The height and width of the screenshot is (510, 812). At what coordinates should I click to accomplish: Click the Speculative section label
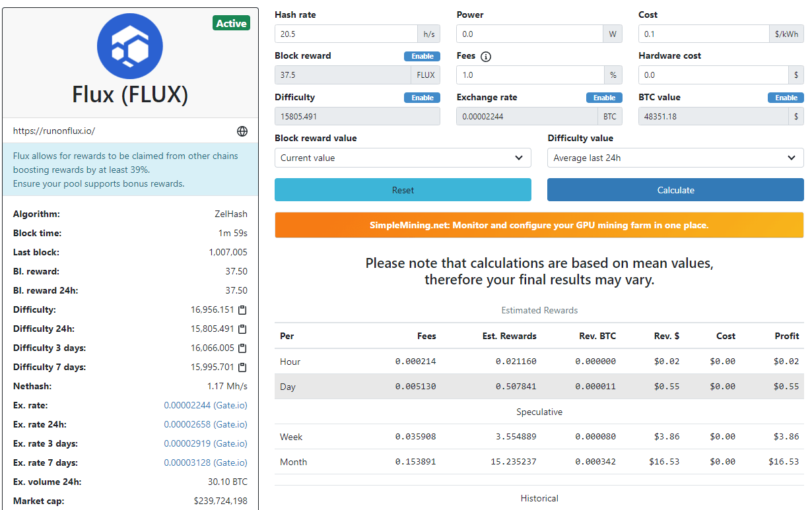(x=539, y=412)
